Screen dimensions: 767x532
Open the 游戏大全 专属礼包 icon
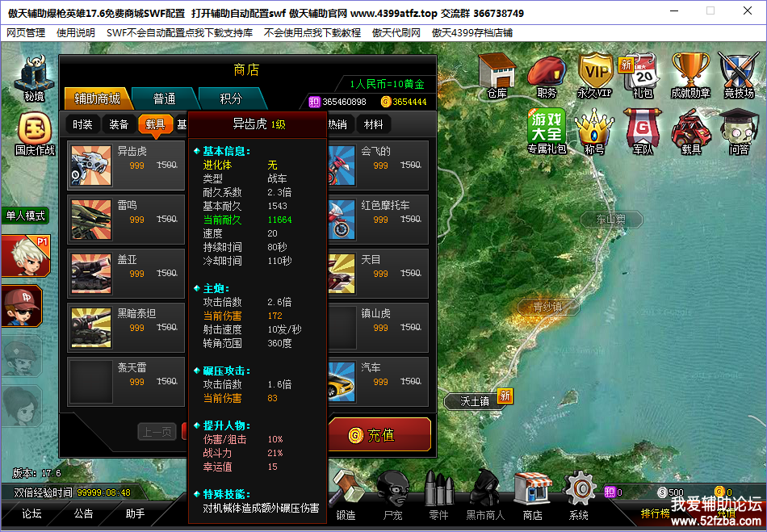(x=547, y=131)
